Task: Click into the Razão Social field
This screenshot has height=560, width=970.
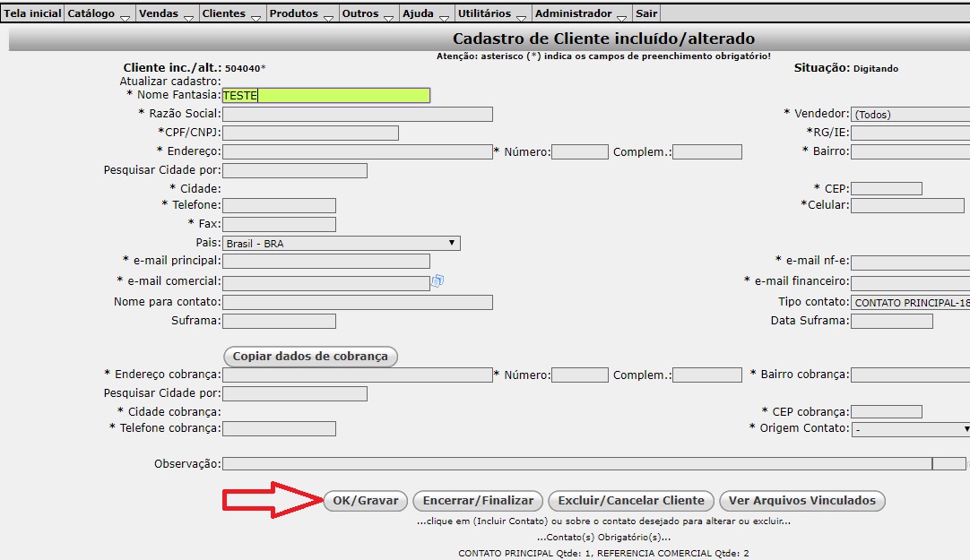Action: click(x=357, y=115)
